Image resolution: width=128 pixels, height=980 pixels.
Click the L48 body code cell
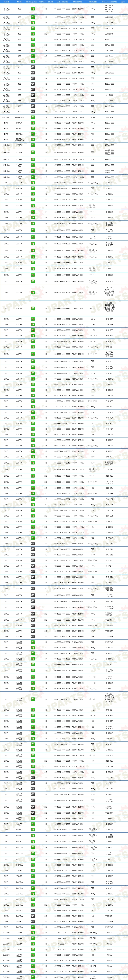(93, 463)
